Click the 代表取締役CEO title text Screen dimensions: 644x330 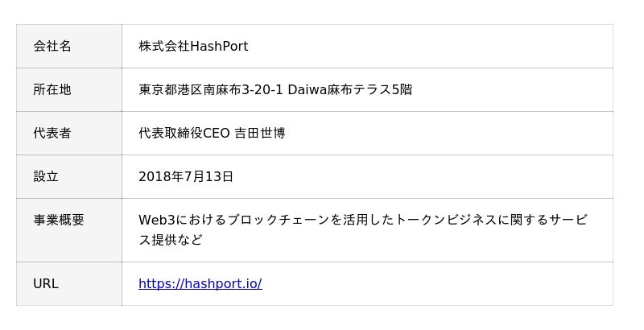(184, 133)
